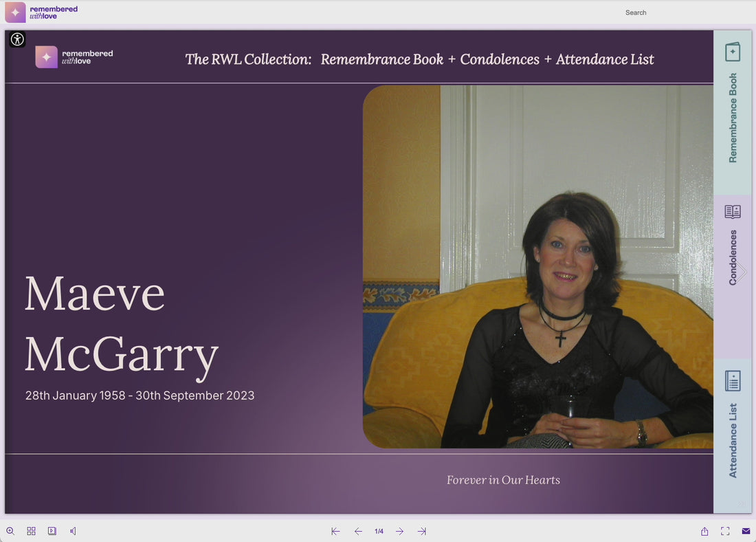This screenshot has height=542, width=756.
Task: Click the page number indicator 1/4
Action: 379,532
